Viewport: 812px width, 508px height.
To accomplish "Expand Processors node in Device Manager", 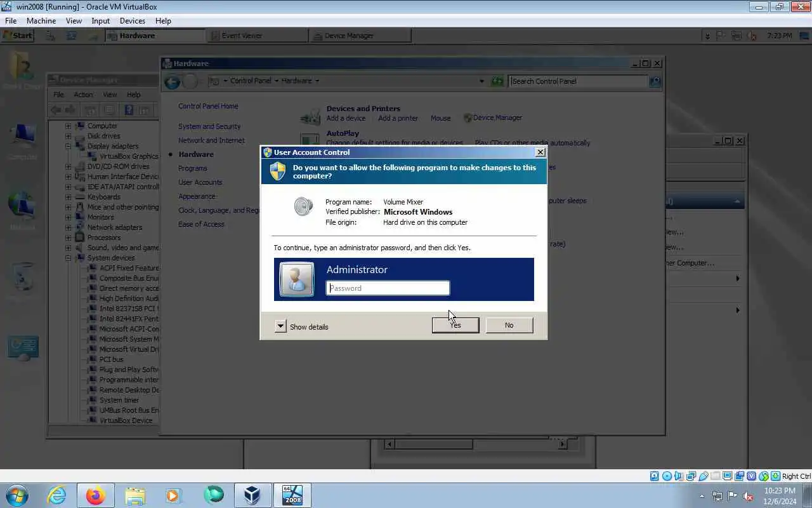I will [68, 237].
